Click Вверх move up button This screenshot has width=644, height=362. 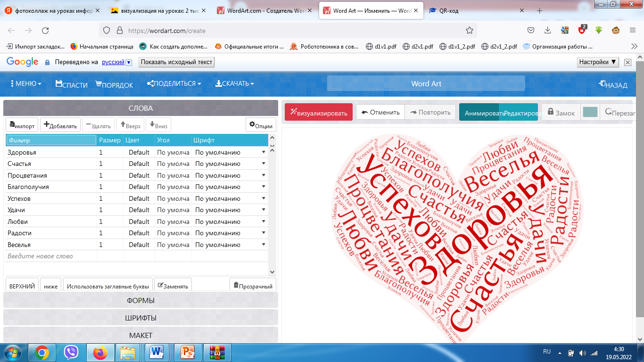[131, 125]
